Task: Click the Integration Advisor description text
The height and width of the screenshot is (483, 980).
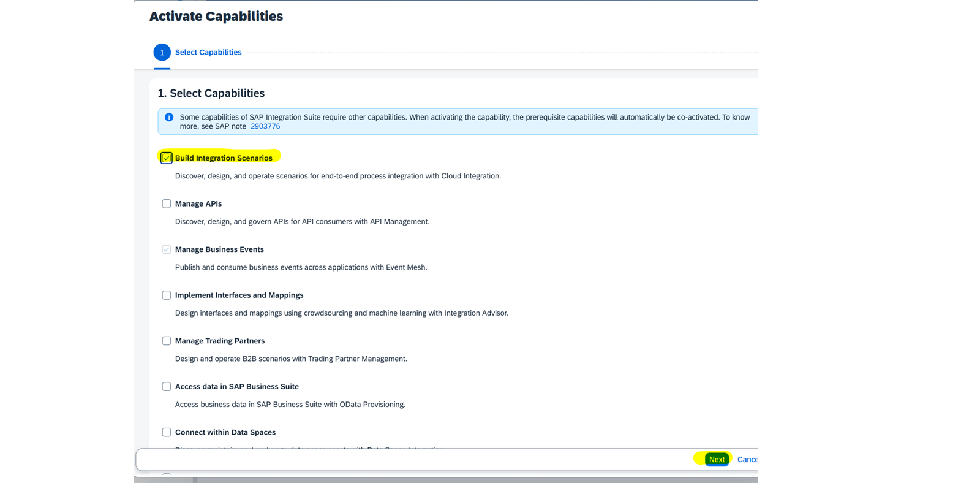Action: pos(342,313)
